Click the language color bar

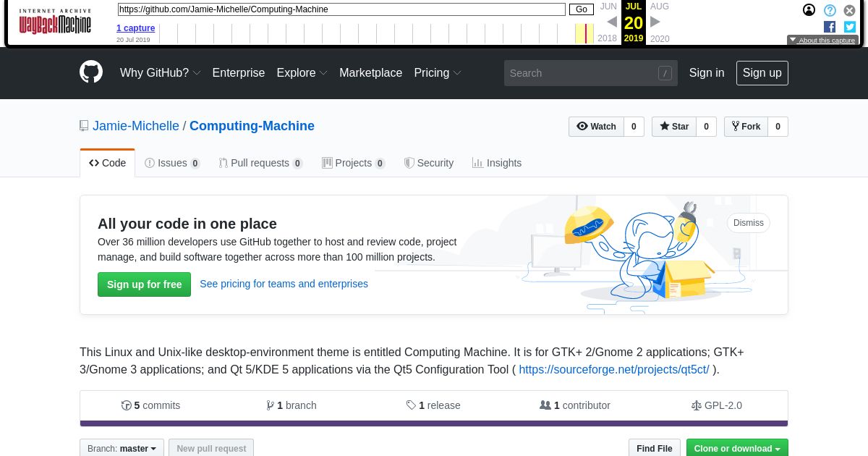pyautogui.click(x=434, y=423)
